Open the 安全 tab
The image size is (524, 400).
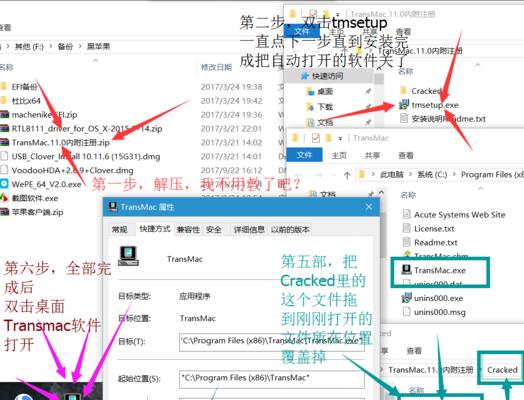(214, 230)
